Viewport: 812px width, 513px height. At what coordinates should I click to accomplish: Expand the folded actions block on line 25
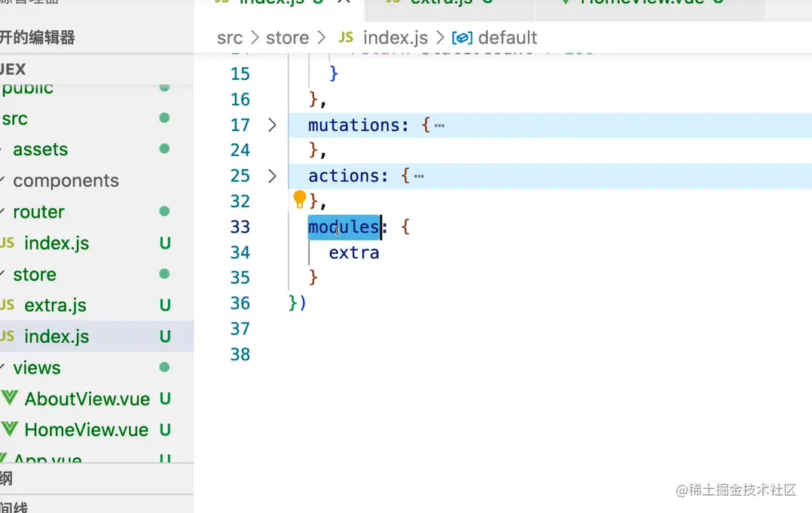273,176
